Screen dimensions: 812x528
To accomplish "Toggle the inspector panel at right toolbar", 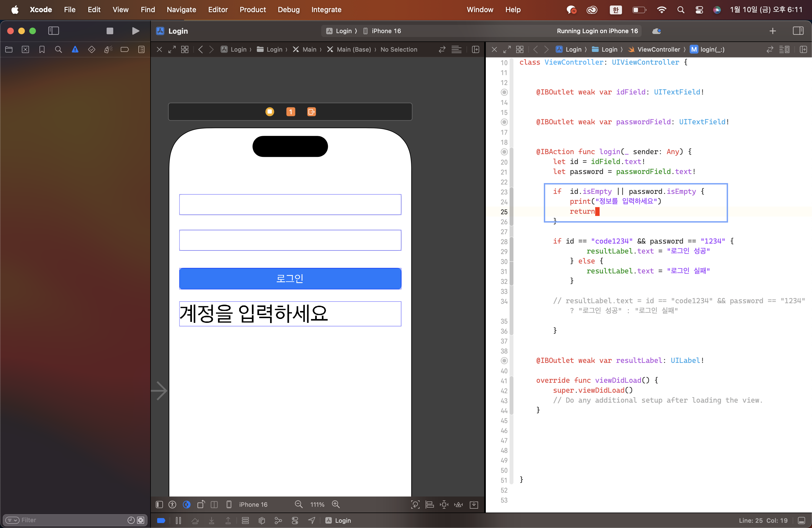I will [x=798, y=31].
